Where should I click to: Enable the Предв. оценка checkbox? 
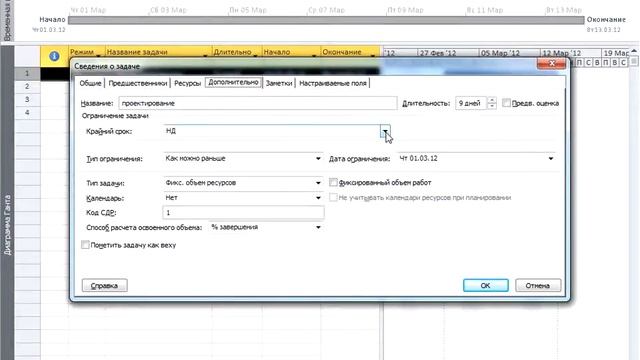(506, 103)
